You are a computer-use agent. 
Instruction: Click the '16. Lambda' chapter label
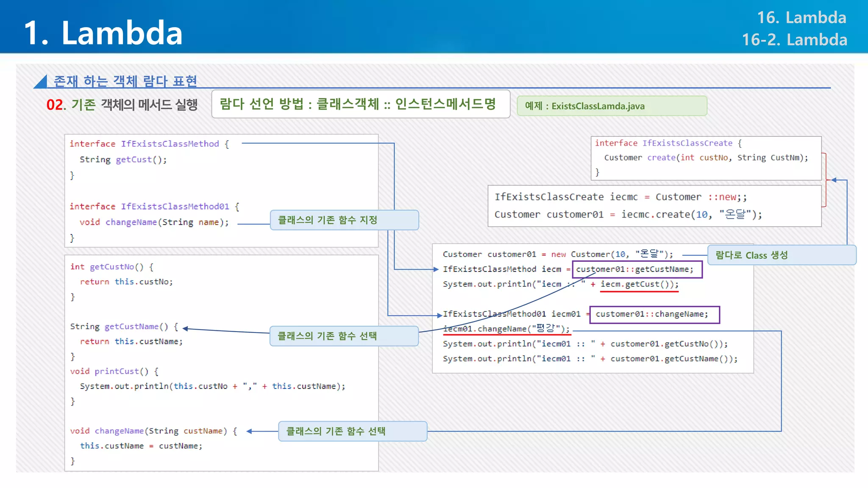coord(801,18)
